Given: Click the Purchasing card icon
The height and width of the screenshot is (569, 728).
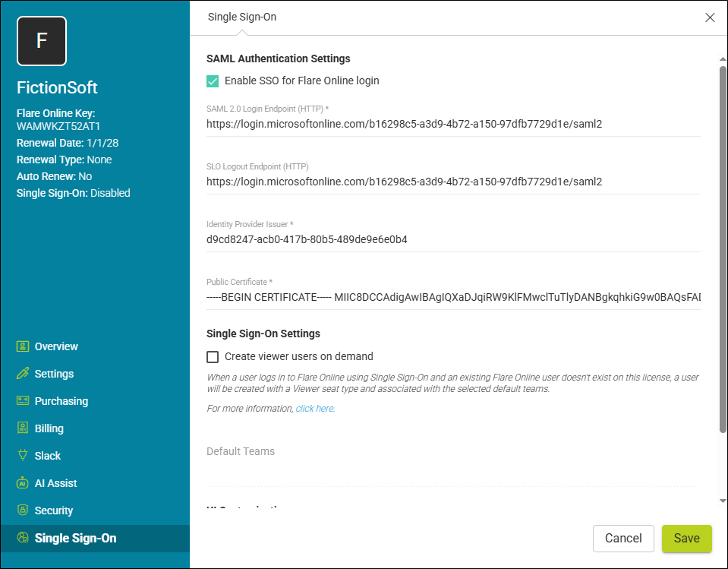Looking at the screenshot, I should pos(23,400).
